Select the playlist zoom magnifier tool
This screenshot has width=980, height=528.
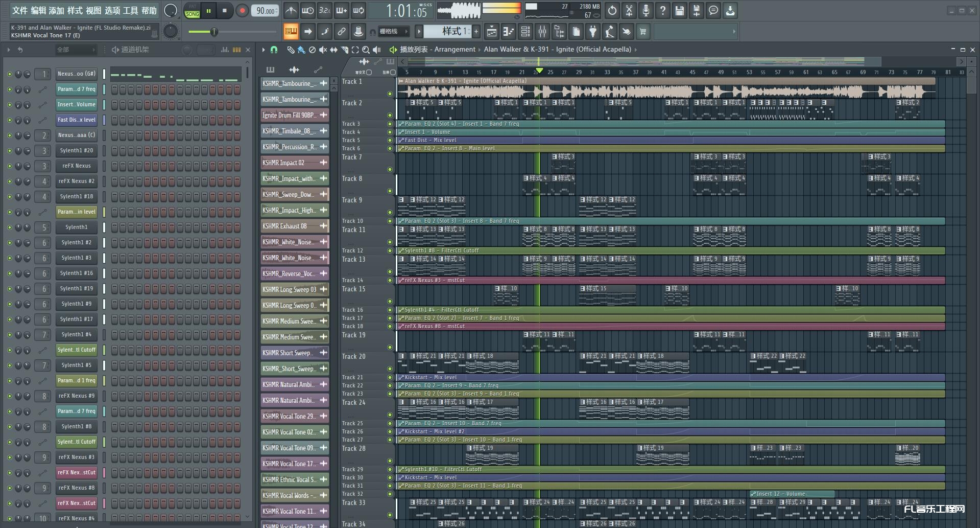click(x=366, y=50)
